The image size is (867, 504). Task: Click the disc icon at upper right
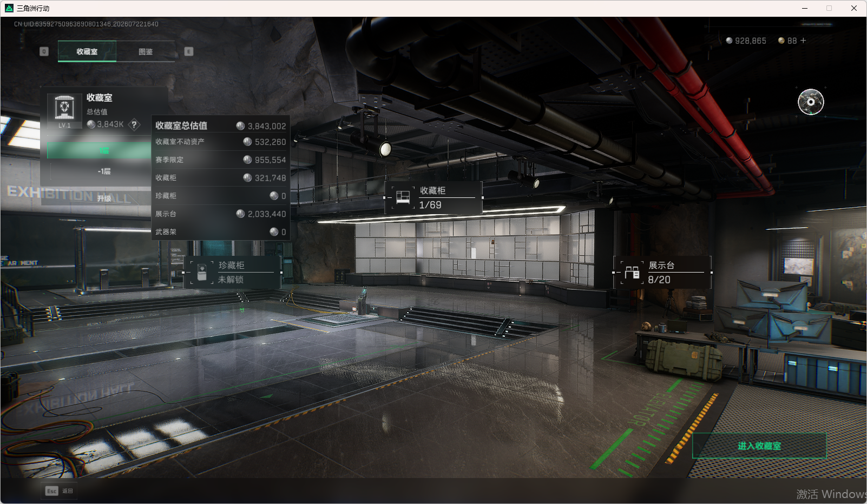811,102
